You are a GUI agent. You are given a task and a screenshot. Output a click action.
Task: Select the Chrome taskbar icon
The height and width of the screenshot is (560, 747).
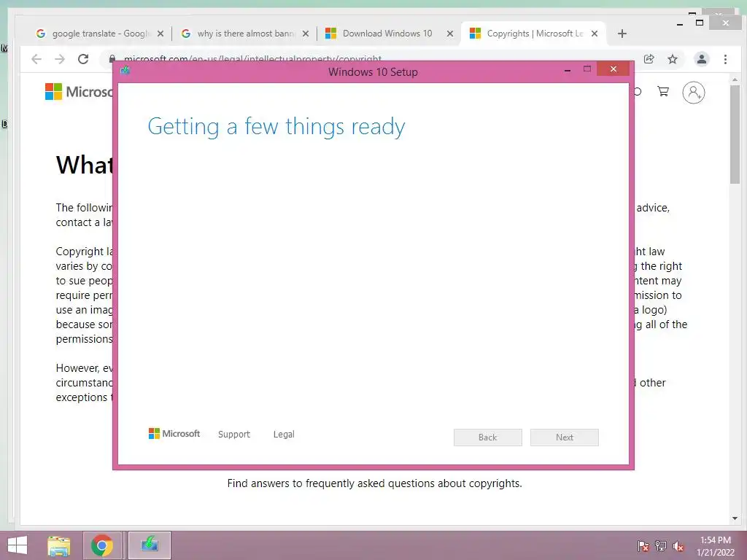coord(102,545)
